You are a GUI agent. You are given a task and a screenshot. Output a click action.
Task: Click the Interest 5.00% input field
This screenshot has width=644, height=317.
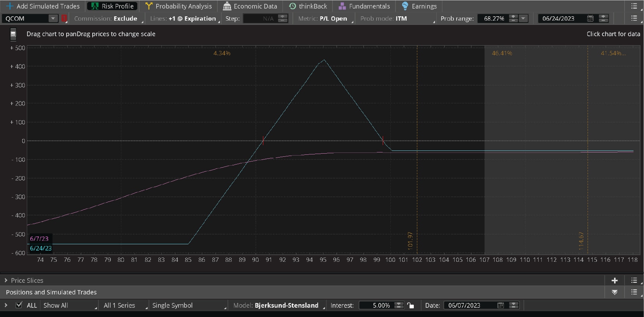376,305
